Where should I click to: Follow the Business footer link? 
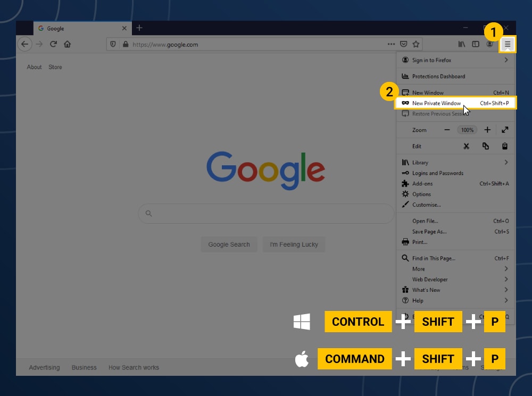pos(84,367)
